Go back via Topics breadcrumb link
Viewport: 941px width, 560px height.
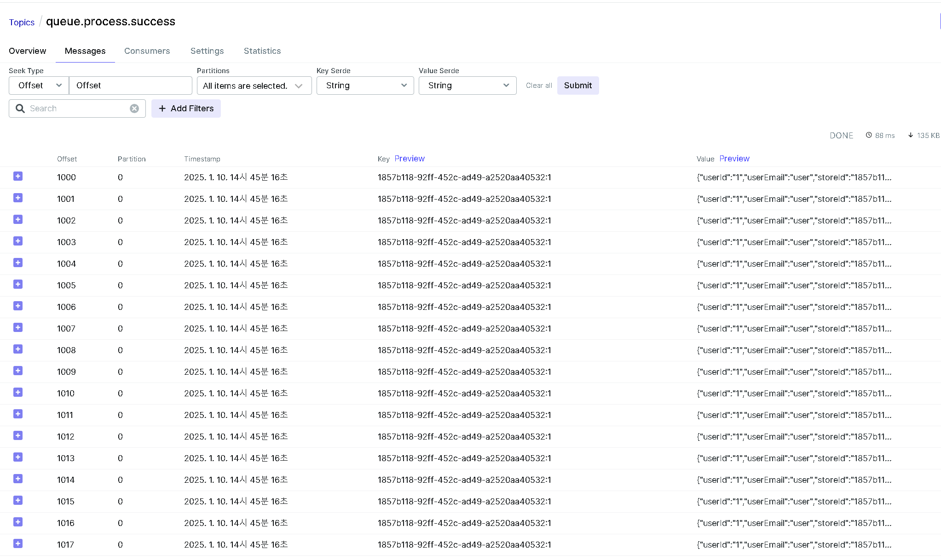(22, 23)
